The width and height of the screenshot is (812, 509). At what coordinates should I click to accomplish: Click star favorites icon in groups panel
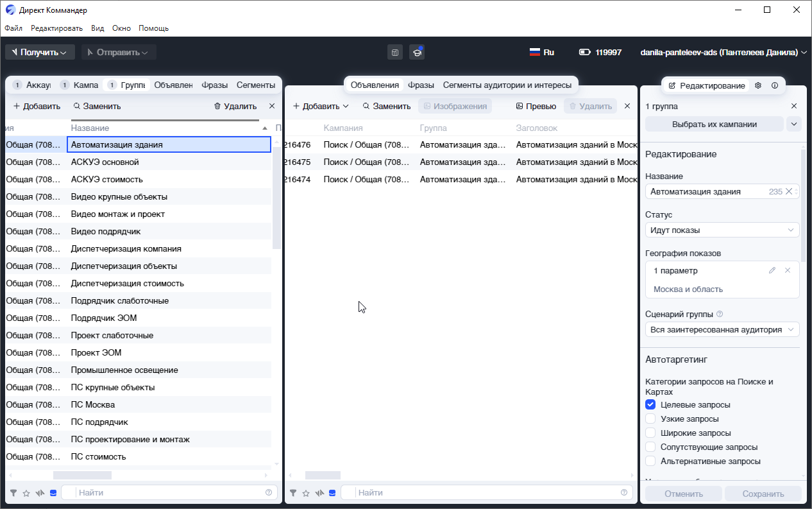tap(26, 493)
